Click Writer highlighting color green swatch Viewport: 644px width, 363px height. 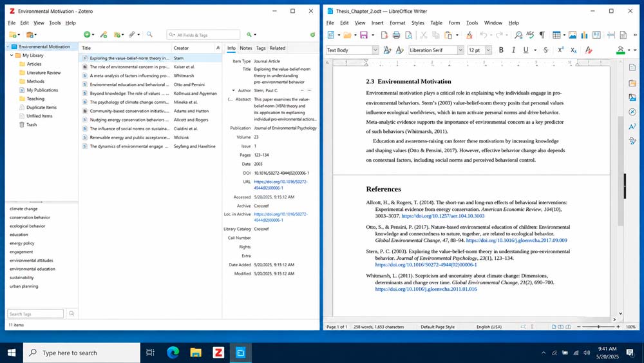pyautogui.click(x=621, y=50)
